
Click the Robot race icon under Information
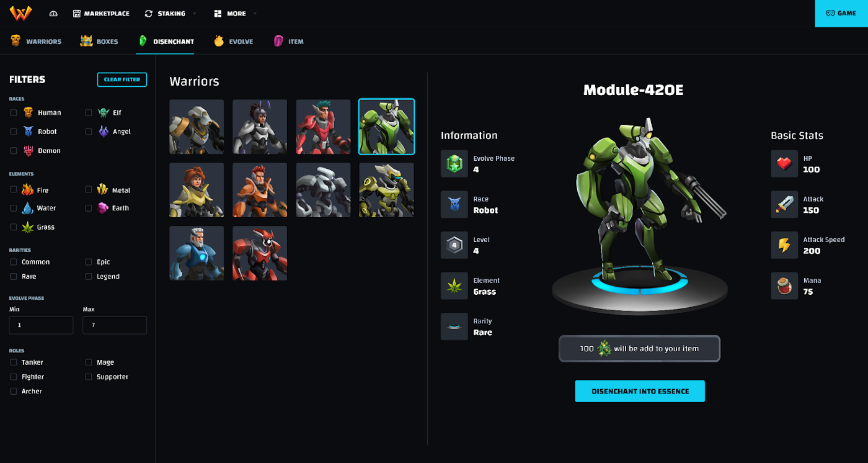(x=454, y=205)
